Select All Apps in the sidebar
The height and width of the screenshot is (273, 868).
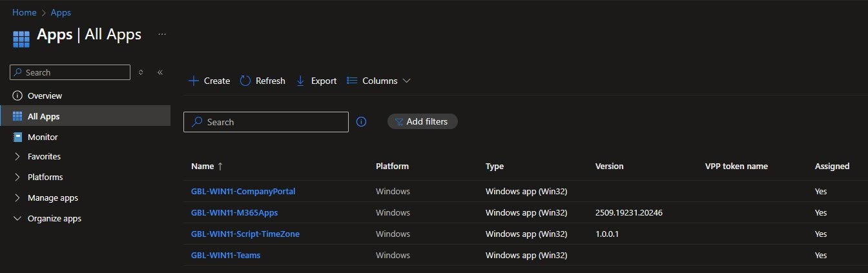[44, 116]
